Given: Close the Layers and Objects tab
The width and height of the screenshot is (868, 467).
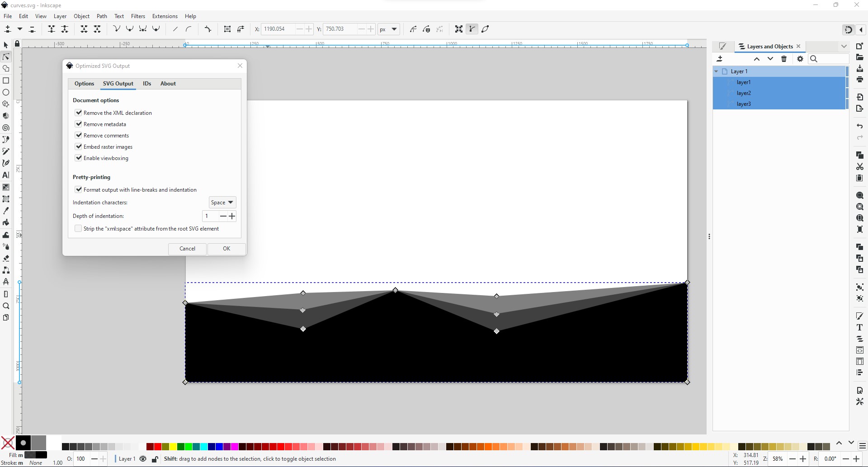Looking at the screenshot, I should pos(798,46).
